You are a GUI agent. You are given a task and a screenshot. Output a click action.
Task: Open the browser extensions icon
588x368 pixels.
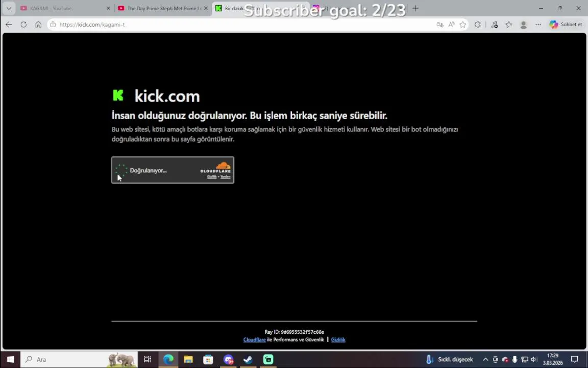[x=477, y=25]
